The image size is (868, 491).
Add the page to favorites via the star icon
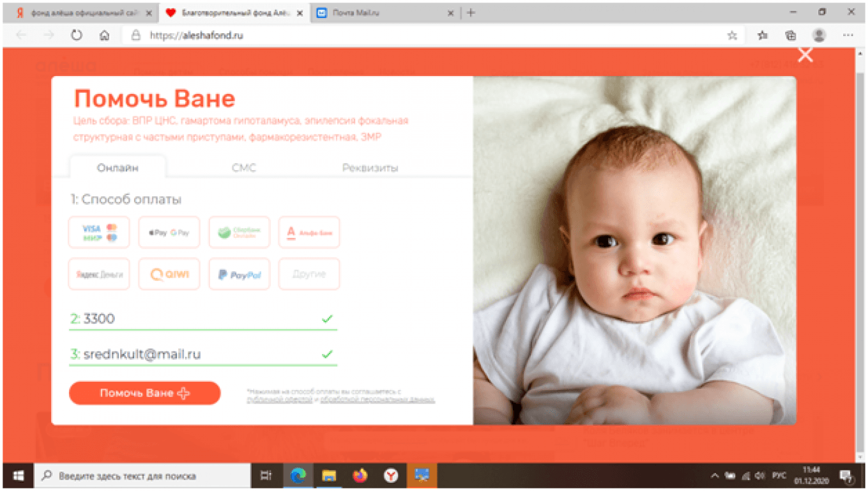(732, 36)
